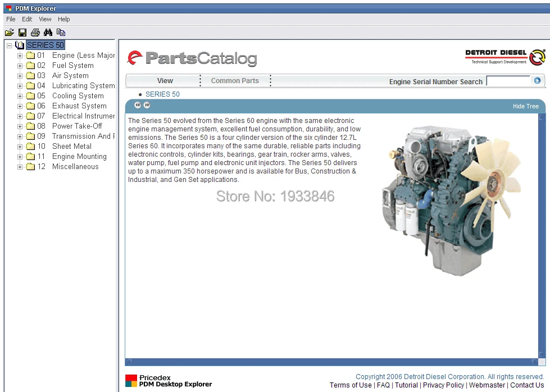The image size is (550, 392).
Task: Click the Engine Serial Number Search field
Action: pos(508,81)
